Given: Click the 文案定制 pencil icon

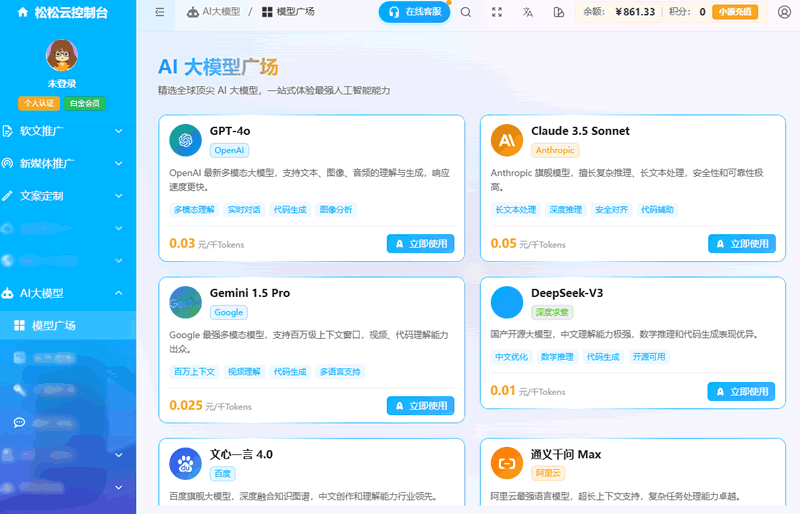Looking at the screenshot, I should tap(7, 196).
